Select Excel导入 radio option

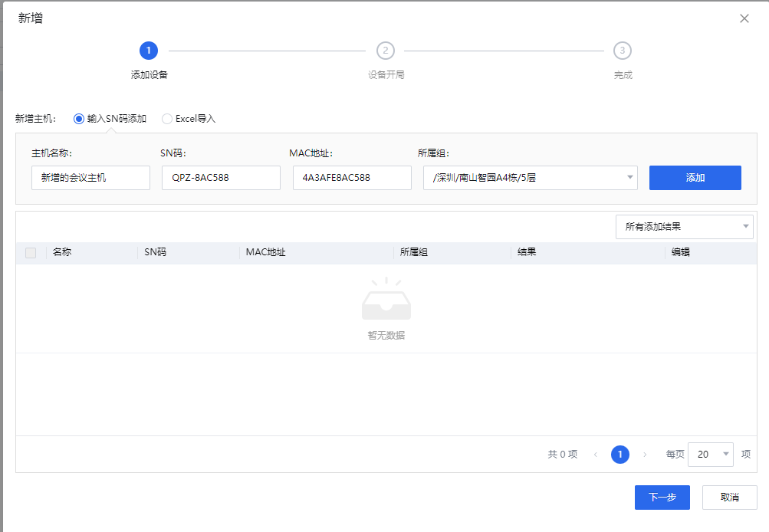[x=167, y=119]
